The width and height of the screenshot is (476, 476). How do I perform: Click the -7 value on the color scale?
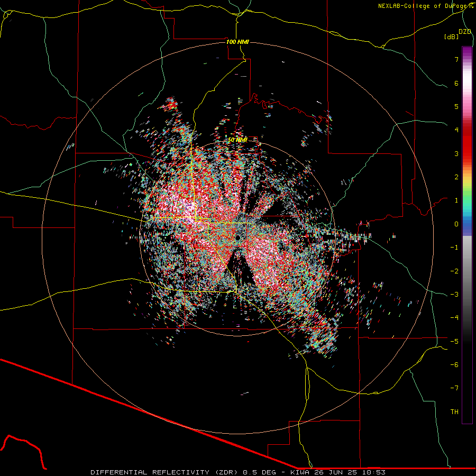[x=454, y=388]
